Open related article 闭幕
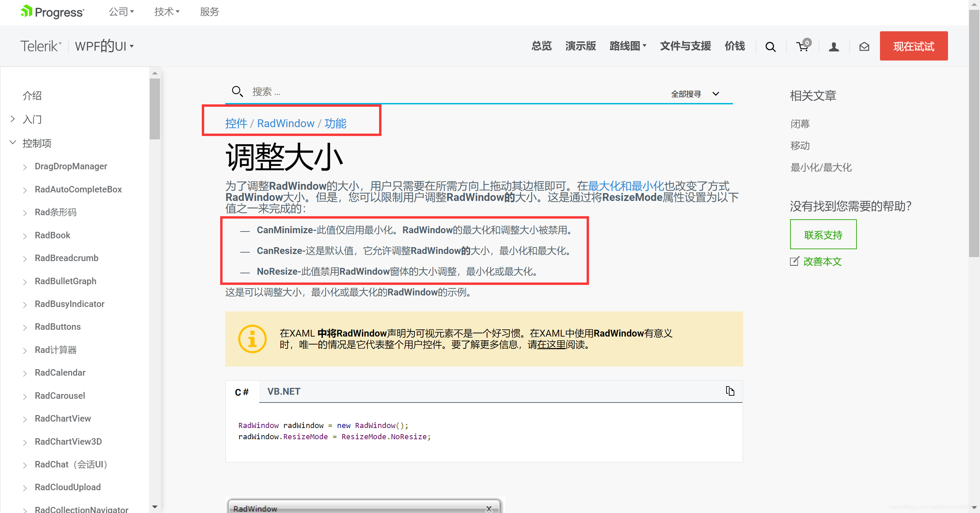The width and height of the screenshot is (980, 513). click(800, 123)
